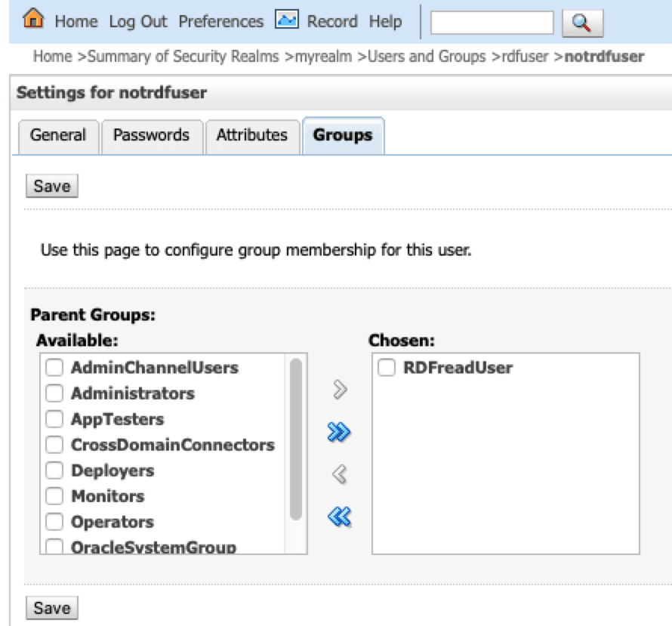Open the Help link
The image size is (672, 626).
(x=385, y=21)
